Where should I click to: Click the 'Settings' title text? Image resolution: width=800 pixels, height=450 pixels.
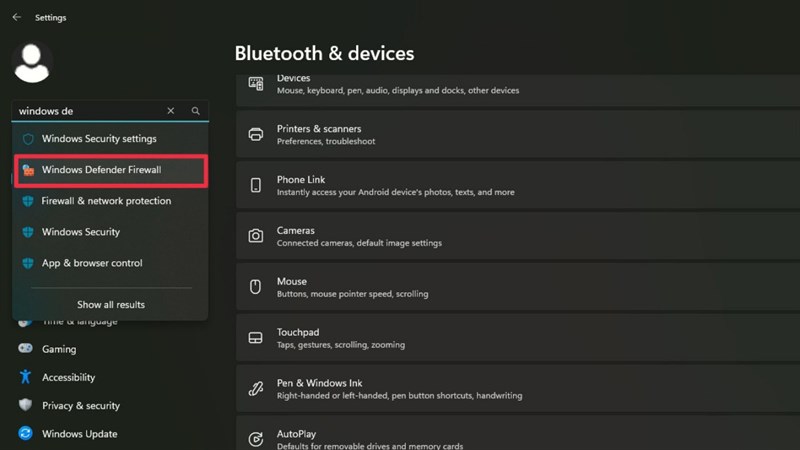51,17
